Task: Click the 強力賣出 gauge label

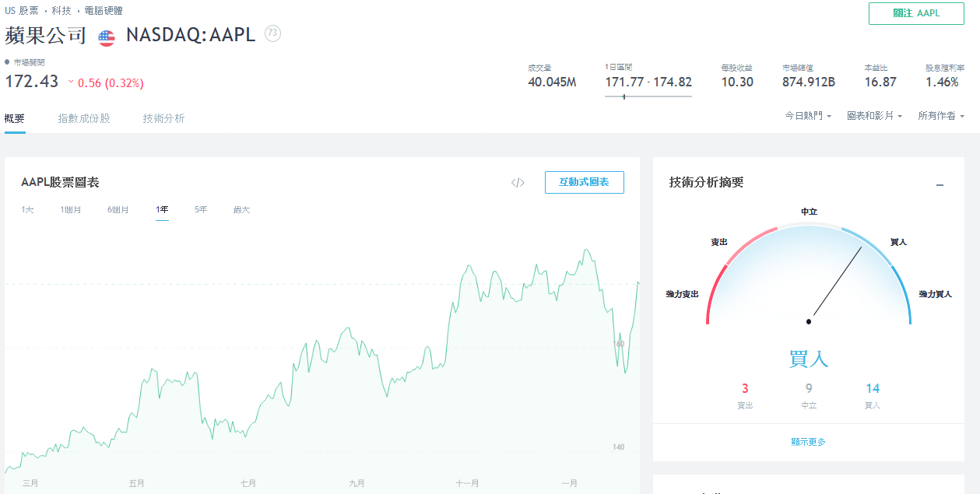Action: (x=682, y=294)
